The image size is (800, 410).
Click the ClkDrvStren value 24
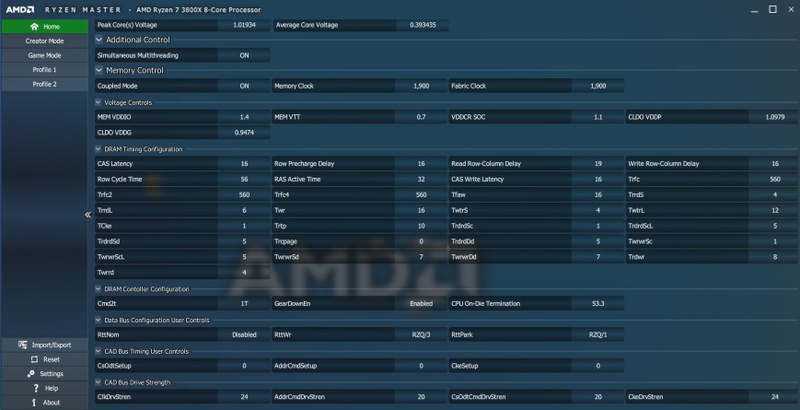(x=244, y=397)
